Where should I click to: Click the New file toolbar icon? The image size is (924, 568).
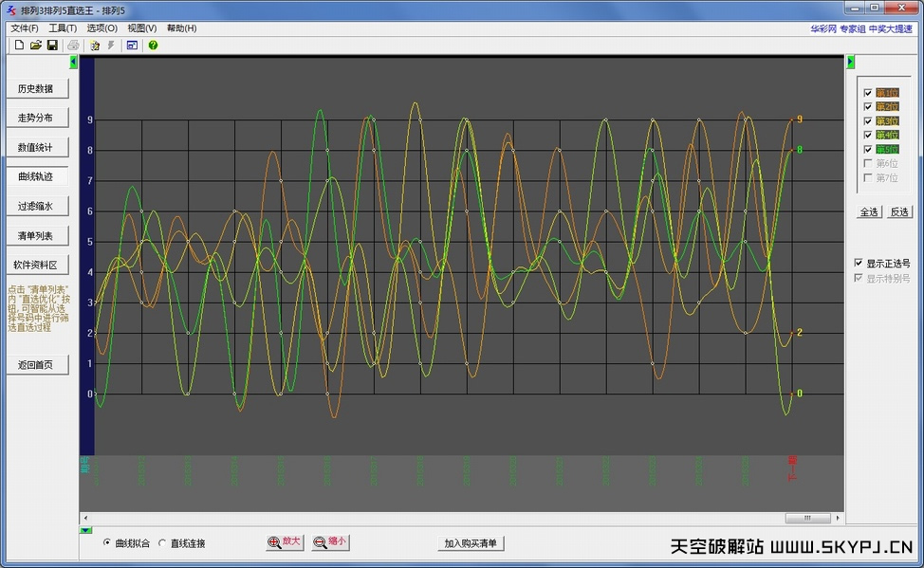coord(19,45)
